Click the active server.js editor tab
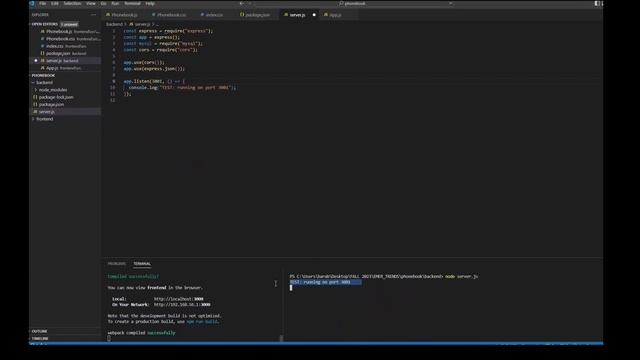The height and width of the screenshot is (360, 640). click(x=297, y=15)
